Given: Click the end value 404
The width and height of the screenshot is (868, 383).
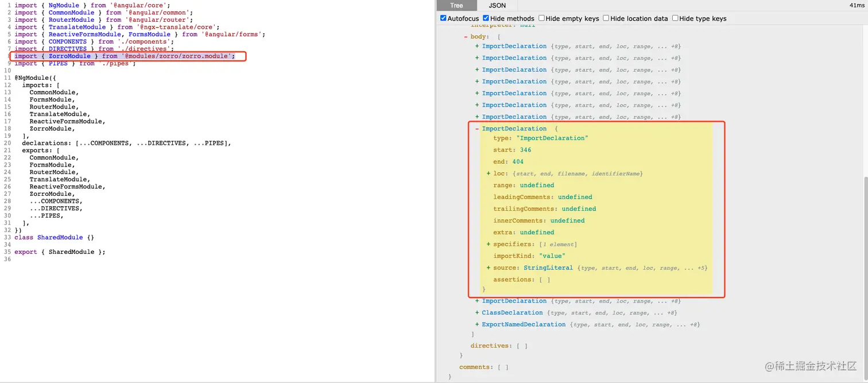Looking at the screenshot, I should 518,162.
